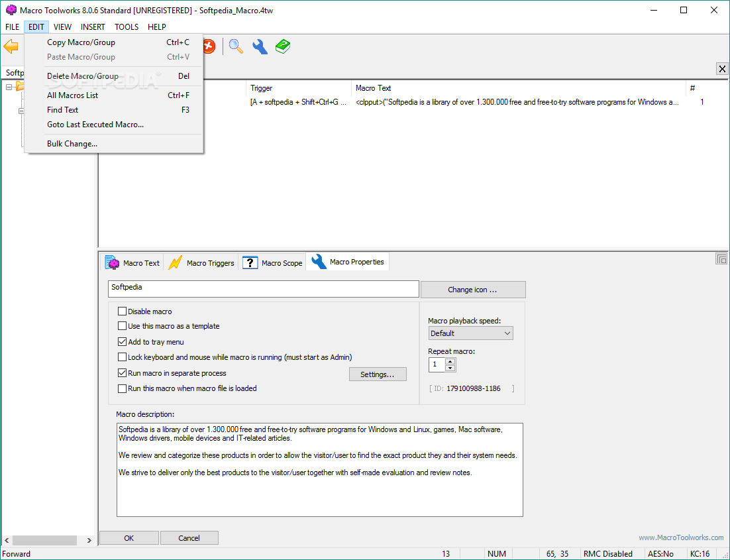Click the AES:No status bar entry
The width and height of the screenshot is (730, 560).
[x=660, y=553]
